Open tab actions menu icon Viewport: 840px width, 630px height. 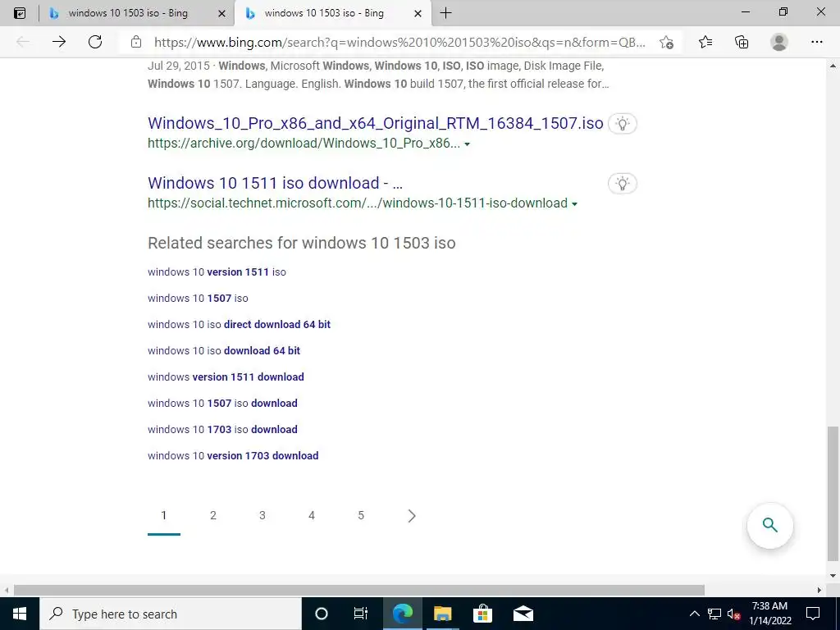pyautogui.click(x=20, y=13)
